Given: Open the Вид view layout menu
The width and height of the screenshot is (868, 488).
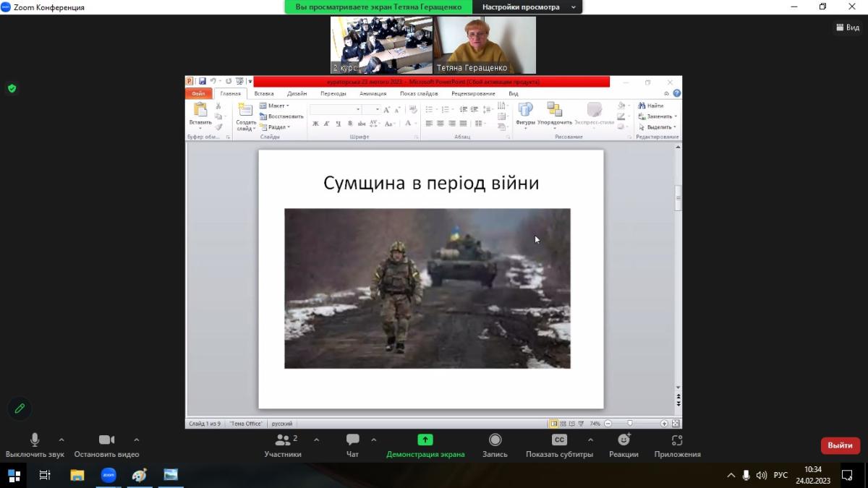Looking at the screenshot, I should [x=847, y=27].
